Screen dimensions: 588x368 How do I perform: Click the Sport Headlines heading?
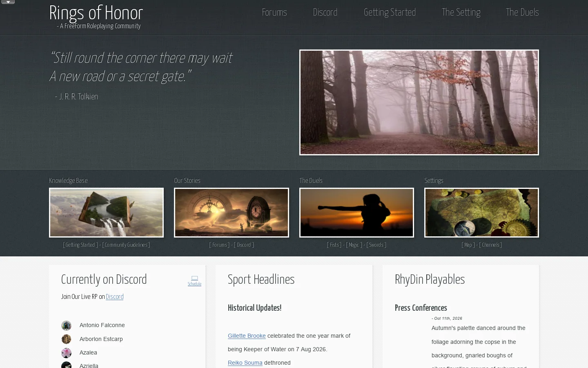261,280
